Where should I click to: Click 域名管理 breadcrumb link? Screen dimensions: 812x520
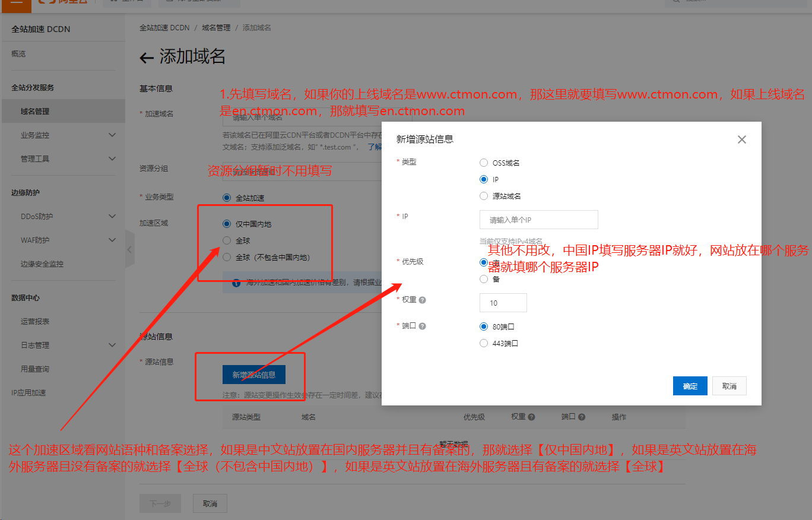pos(216,28)
